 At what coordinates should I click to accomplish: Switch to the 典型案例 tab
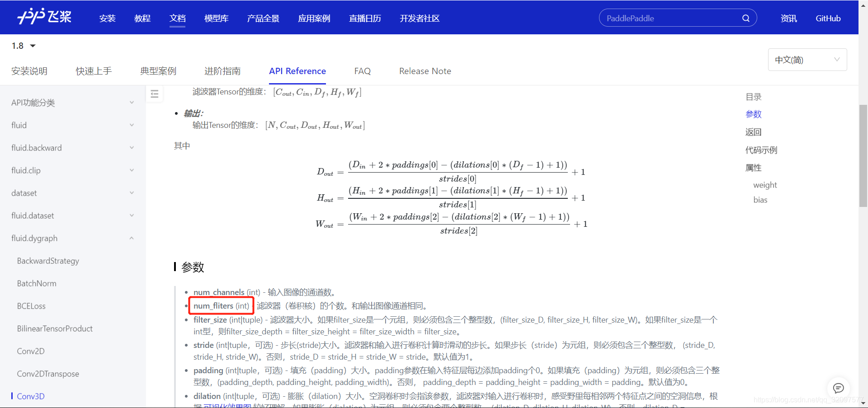coord(158,71)
